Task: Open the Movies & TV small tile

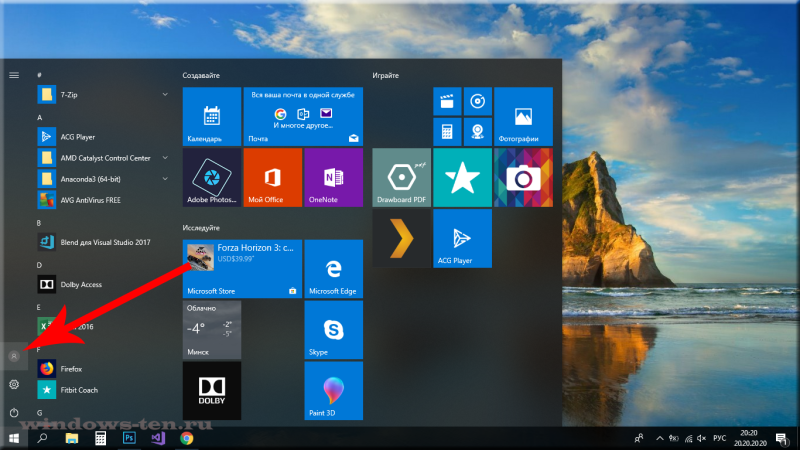Action: pos(447,101)
